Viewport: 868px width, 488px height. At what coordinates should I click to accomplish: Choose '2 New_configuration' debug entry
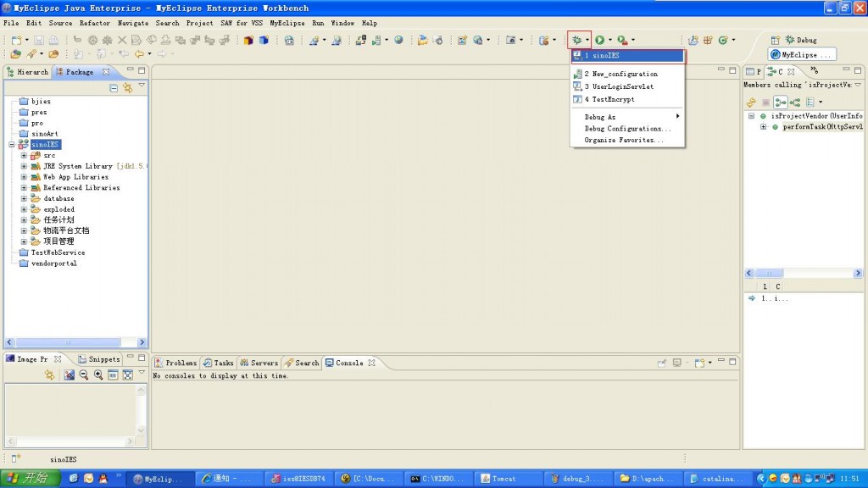click(628, 74)
